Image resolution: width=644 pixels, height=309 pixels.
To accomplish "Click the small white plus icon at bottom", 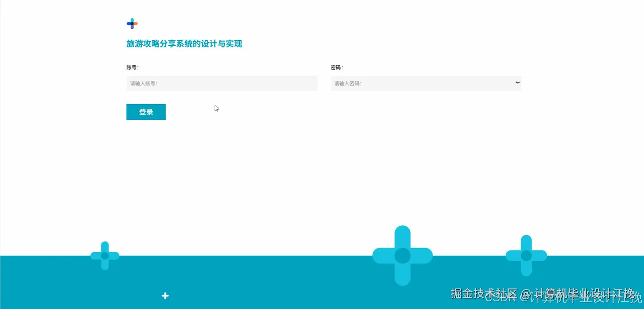I will pyautogui.click(x=165, y=296).
